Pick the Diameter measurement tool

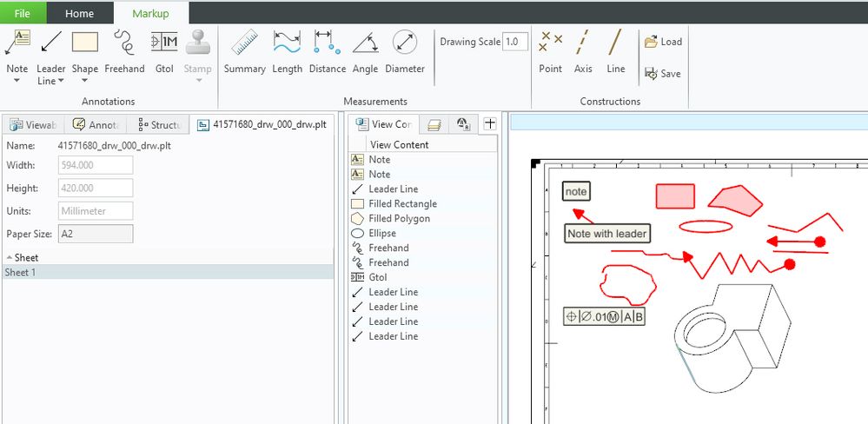coord(405,51)
